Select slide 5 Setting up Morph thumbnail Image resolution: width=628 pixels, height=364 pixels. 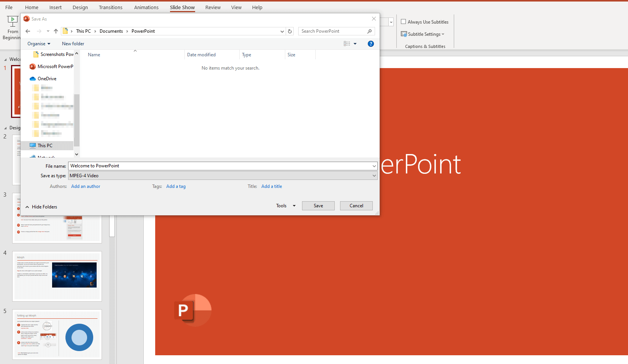pyautogui.click(x=57, y=334)
